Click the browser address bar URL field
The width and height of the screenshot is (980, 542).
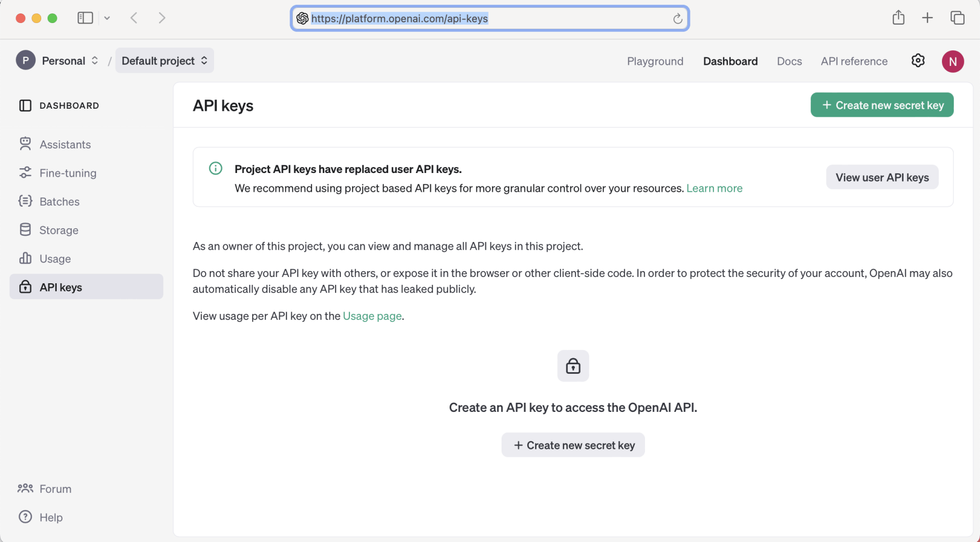pyautogui.click(x=482, y=19)
